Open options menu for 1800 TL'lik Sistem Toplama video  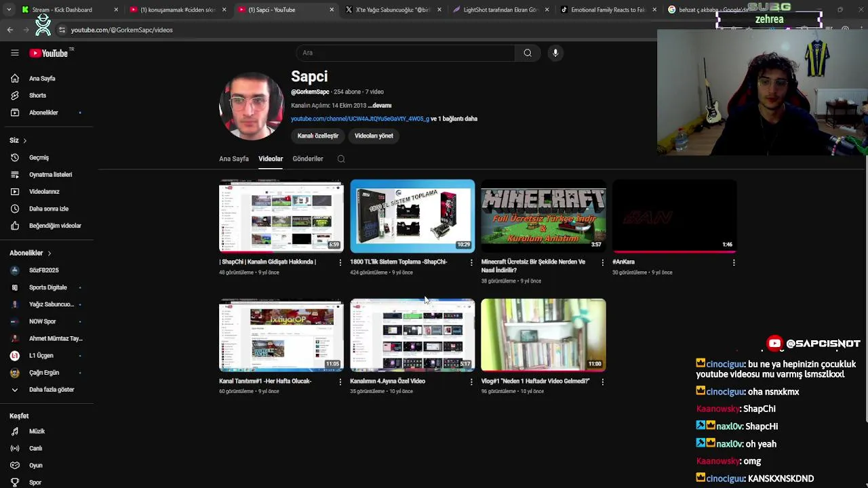tap(471, 262)
